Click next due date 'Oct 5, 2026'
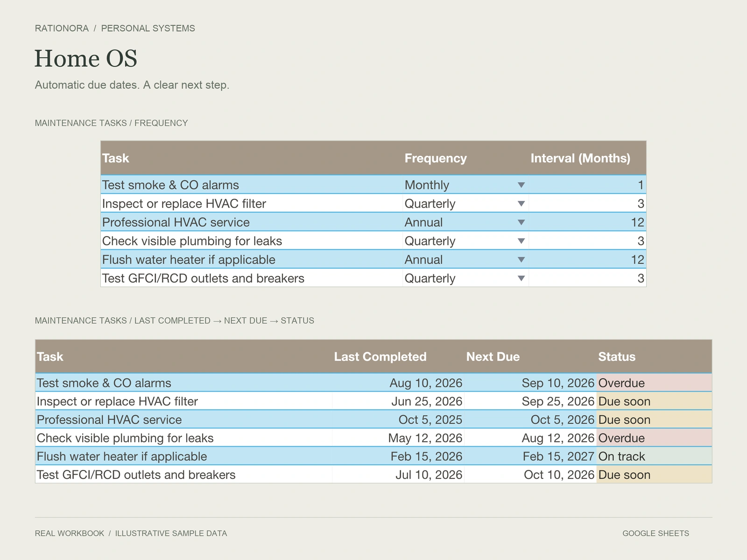This screenshot has width=747, height=560. click(530, 420)
